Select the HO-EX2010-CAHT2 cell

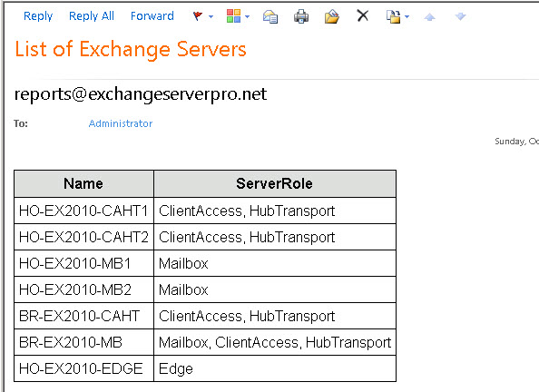tap(83, 237)
